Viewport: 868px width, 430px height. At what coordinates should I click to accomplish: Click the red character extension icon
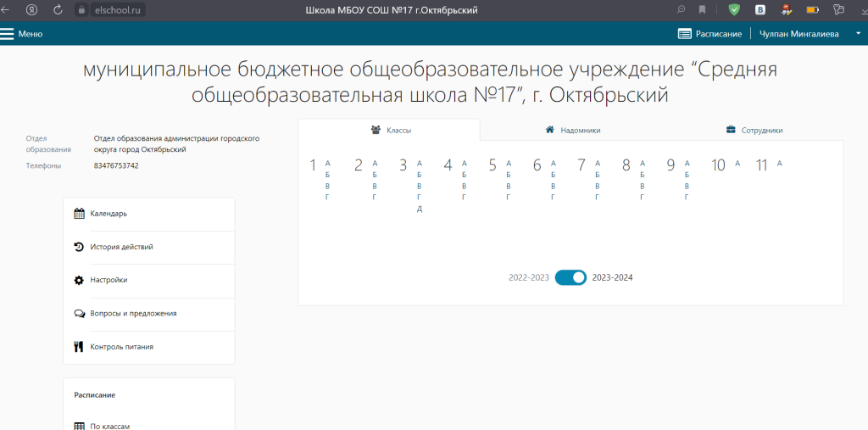[x=786, y=9]
